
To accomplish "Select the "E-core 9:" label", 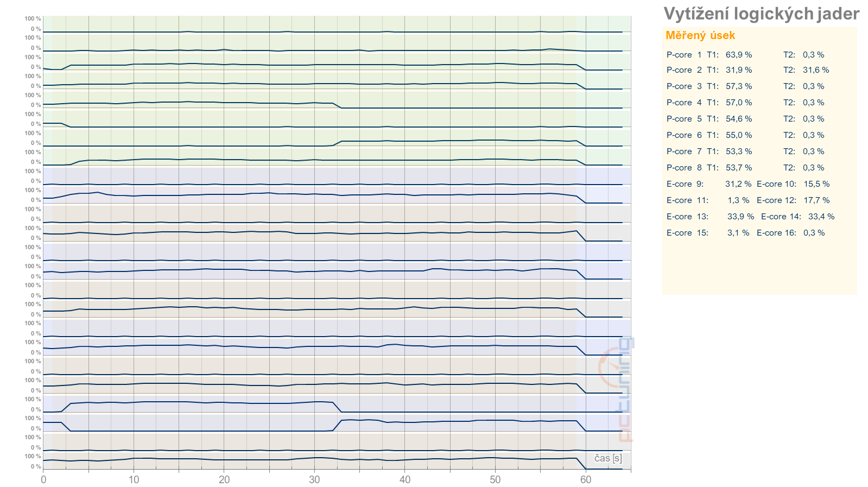I will click(685, 184).
